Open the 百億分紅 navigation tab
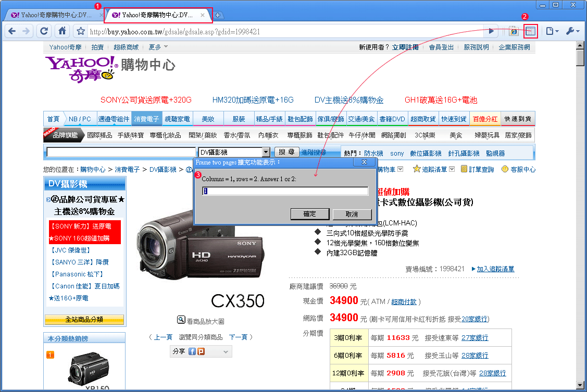This screenshot has height=392, width=587. pyautogui.click(x=485, y=119)
